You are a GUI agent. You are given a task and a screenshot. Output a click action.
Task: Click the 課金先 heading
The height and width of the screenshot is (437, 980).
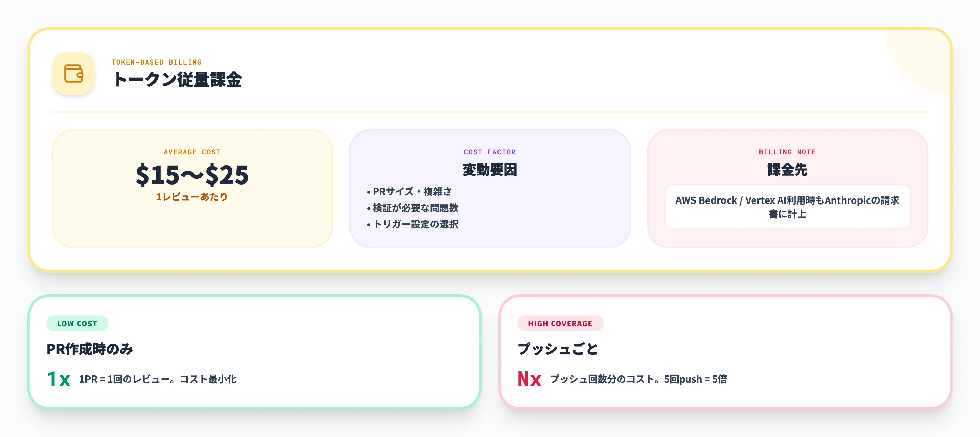[787, 171]
